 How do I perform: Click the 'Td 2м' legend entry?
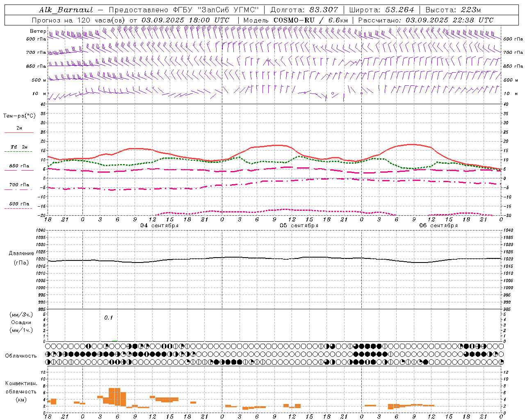19,147
